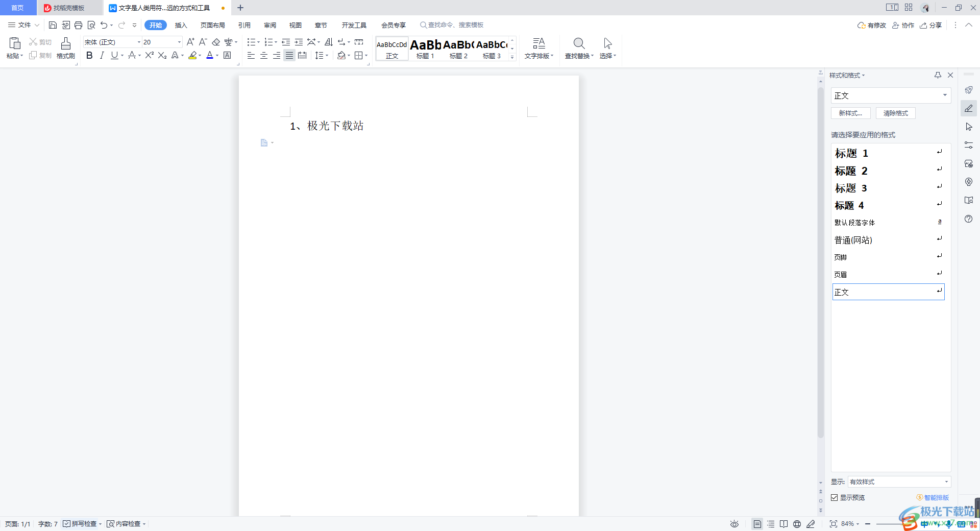The height and width of the screenshot is (531, 980).
Task: Switch to outline view icon
Action: point(771,524)
